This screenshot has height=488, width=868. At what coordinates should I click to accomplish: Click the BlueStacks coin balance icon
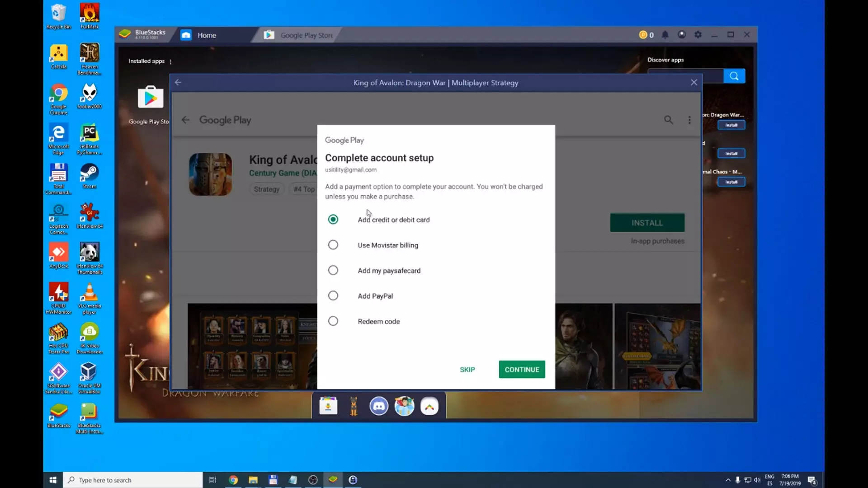pyautogui.click(x=643, y=35)
